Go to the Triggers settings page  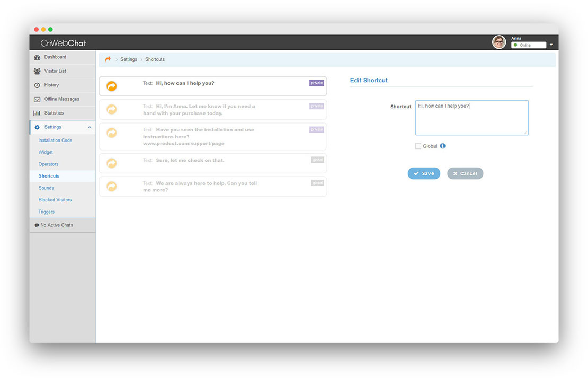tap(46, 212)
